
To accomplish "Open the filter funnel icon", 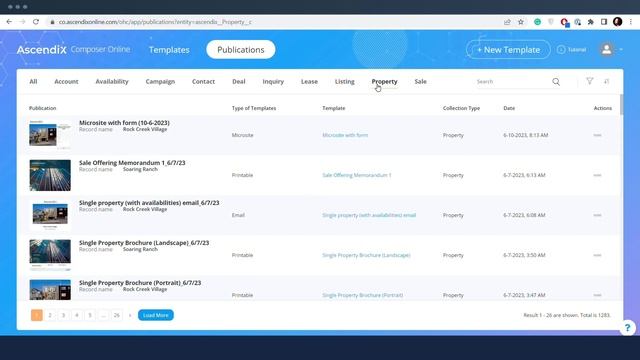I will [590, 81].
